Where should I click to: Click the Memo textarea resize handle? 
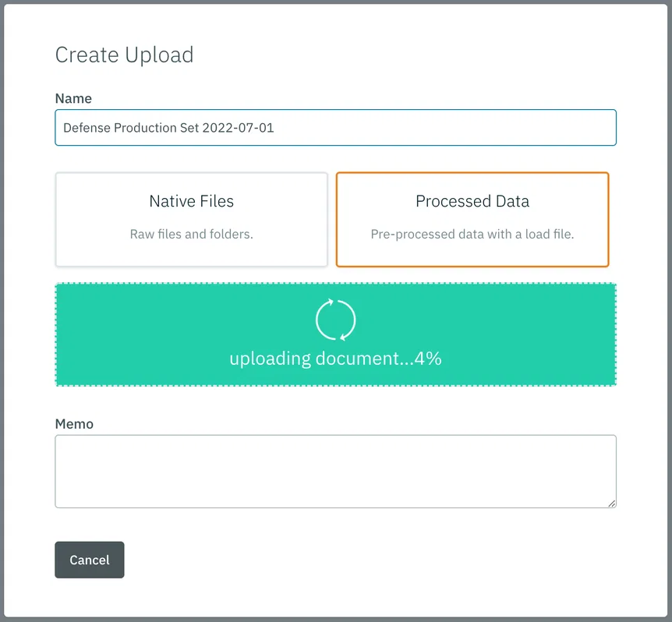[x=611, y=504]
